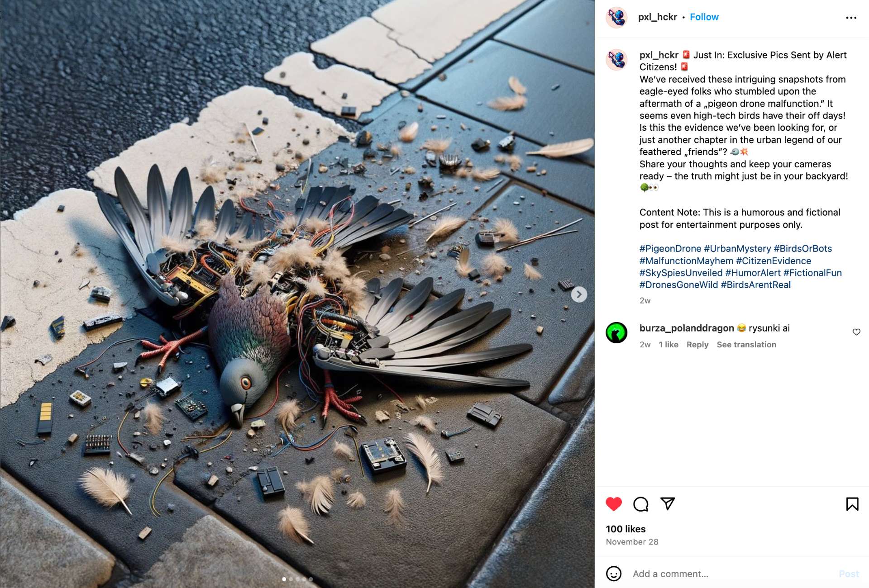
Task: Open pxl_hckr avatar beside caption
Action: 616,59
